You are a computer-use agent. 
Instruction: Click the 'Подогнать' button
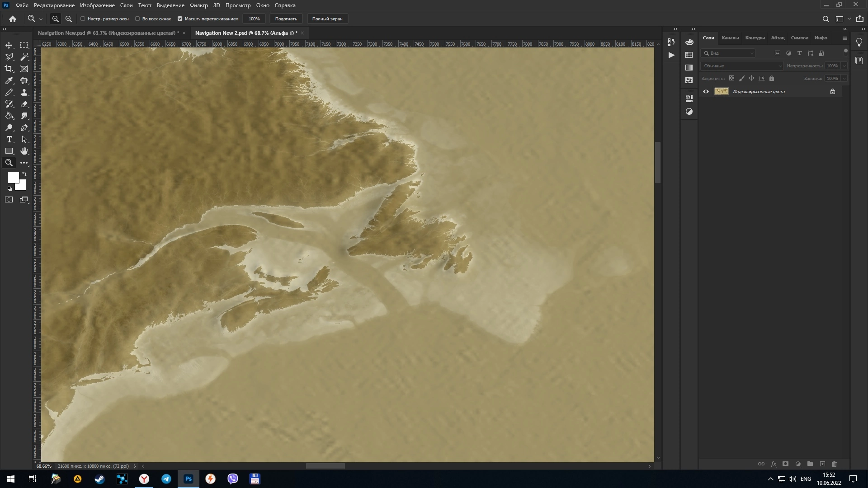(286, 19)
